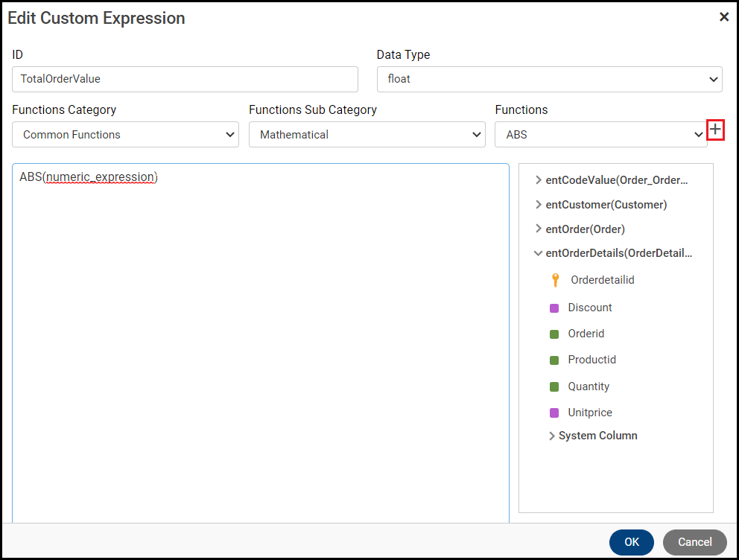Click the green icon beside Productid
Image resolution: width=739 pixels, height=560 pixels.
point(554,360)
